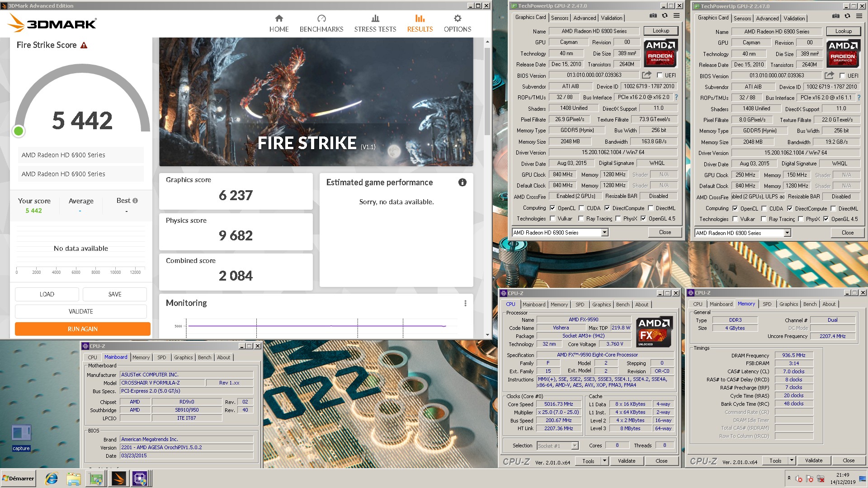
Task: Toggle the UEFI checkbox in the right GPU-Z window
Action: (x=842, y=76)
